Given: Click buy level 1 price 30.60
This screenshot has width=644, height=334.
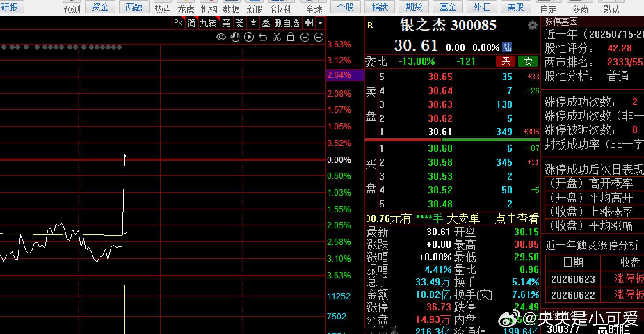Looking at the screenshot, I should point(440,148).
